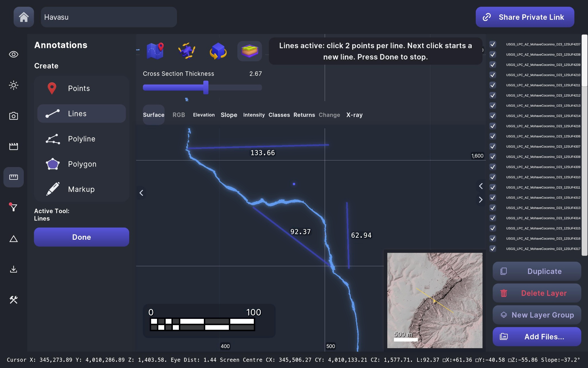Click Add Files button

click(x=537, y=337)
